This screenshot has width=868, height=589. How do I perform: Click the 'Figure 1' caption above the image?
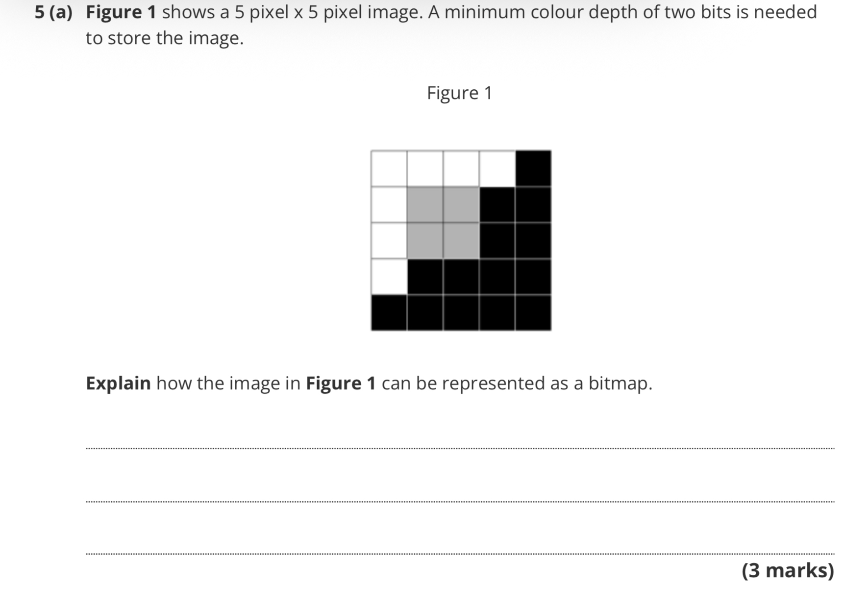pos(459,93)
